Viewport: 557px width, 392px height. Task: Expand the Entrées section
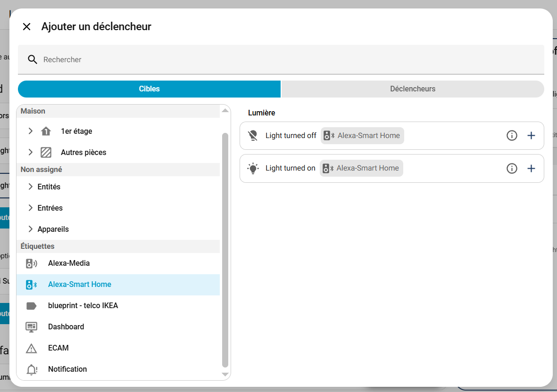(31, 208)
